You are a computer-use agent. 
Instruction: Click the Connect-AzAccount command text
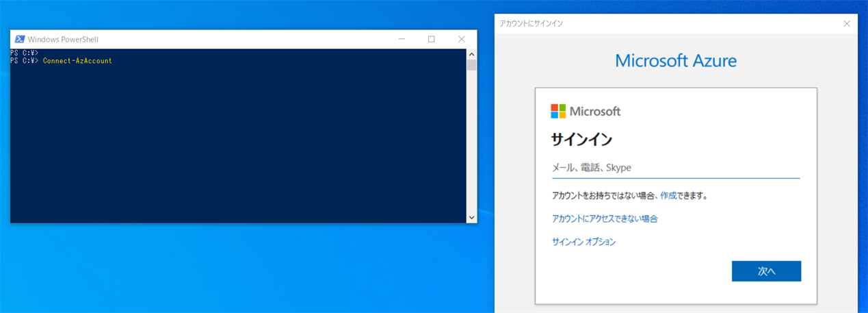coord(77,61)
